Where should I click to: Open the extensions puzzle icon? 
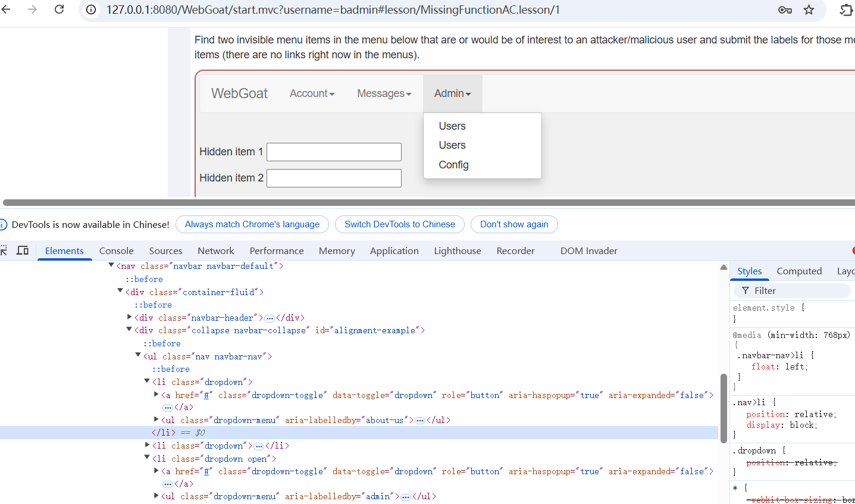pos(846,10)
